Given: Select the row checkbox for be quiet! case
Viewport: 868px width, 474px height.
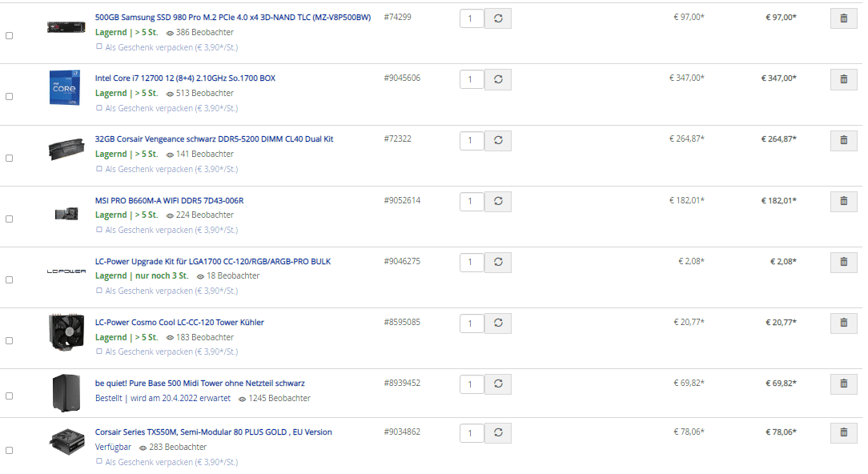Looking at the screenshot, I should (9, 396).
